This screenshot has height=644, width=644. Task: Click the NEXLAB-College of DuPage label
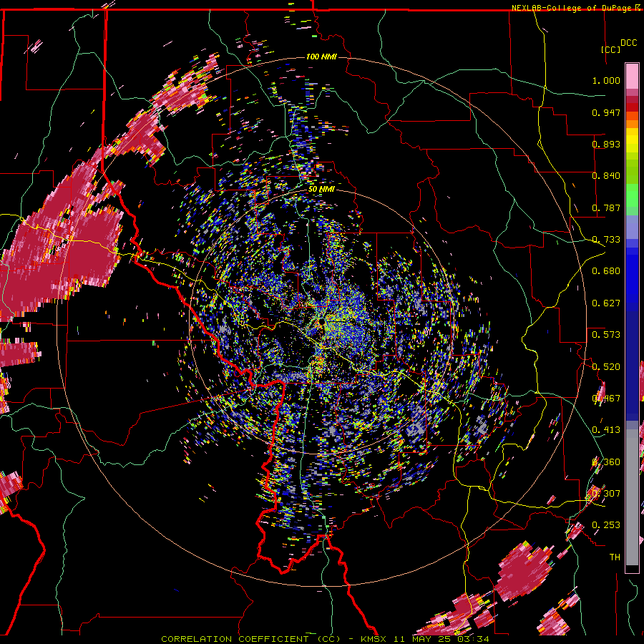click(x=571, y=8)
